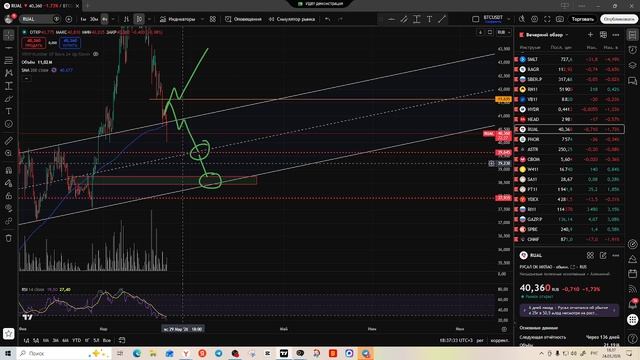Click the compare or add symbol plus icon
The height and width of the screenshot is (360, 640).
[69, 19]
